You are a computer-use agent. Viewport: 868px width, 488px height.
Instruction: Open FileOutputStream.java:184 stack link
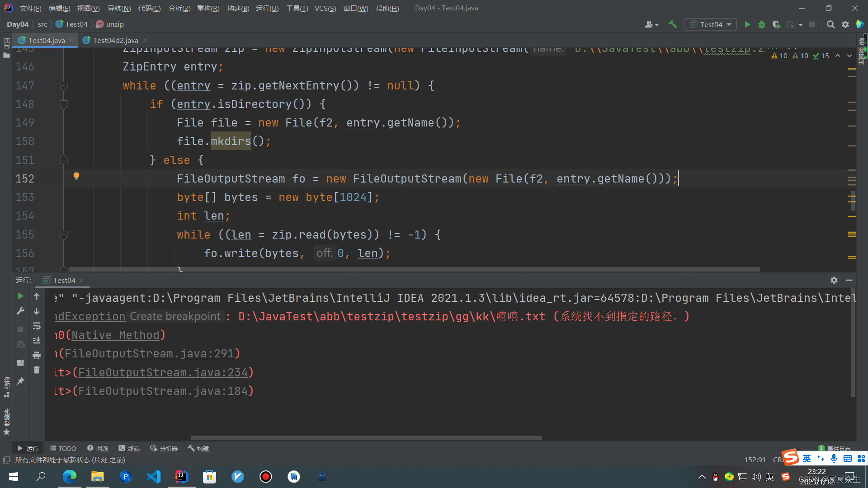pyautogui.click(x=163, y=391)
